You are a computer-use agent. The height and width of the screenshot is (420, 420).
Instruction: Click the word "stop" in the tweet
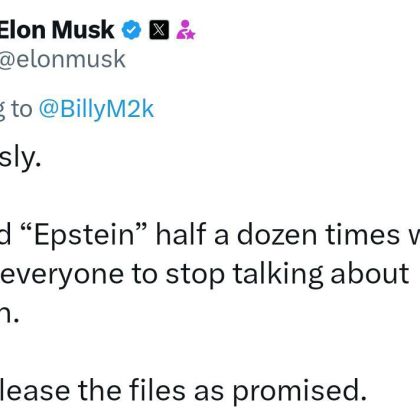coord(195,275)
